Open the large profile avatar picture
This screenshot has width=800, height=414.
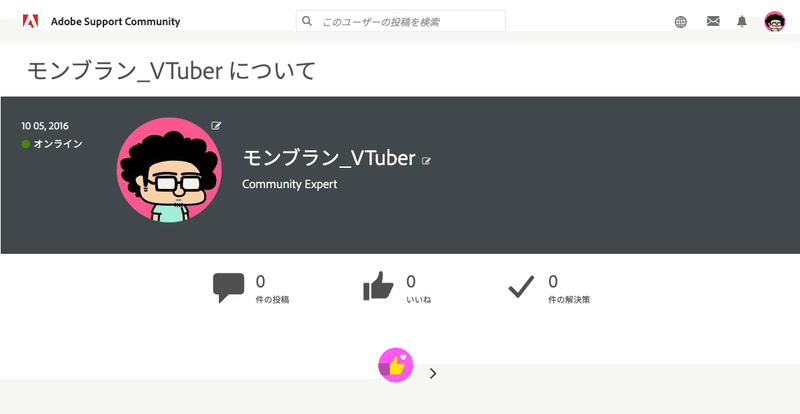pos(169,170)
